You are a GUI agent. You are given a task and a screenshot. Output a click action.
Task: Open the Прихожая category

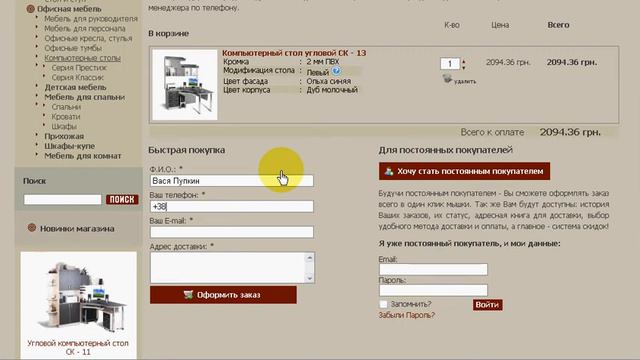[x=64, y=136]
